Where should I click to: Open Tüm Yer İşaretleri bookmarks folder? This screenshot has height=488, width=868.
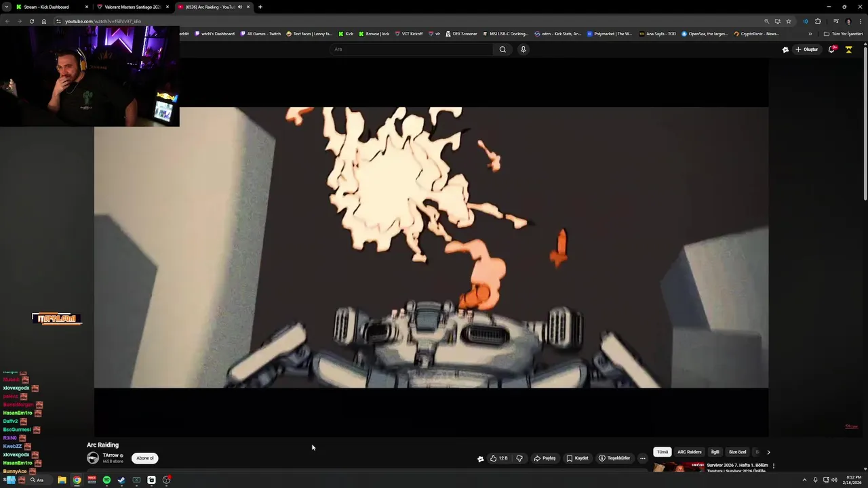point(844,34)
